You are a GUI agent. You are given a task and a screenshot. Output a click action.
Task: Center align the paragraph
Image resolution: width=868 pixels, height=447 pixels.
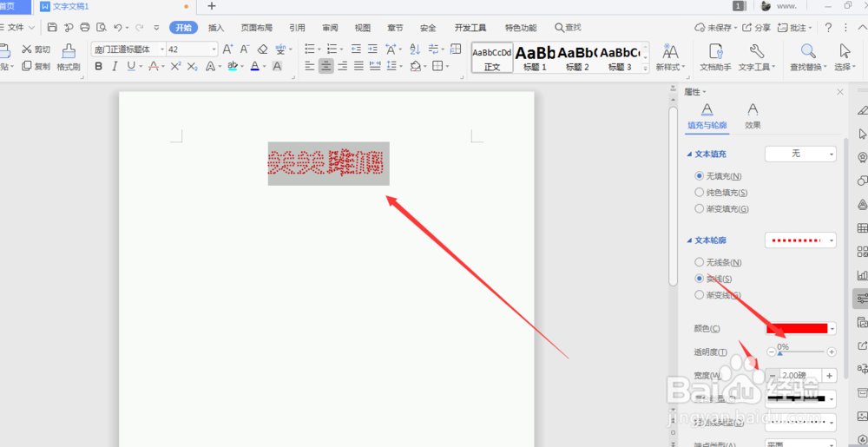(326, 66)
